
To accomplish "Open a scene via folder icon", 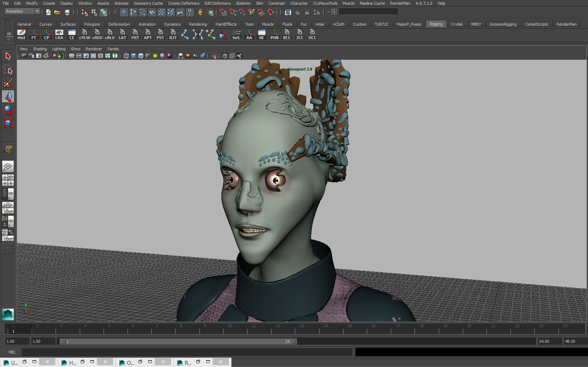I will [57, 12].
